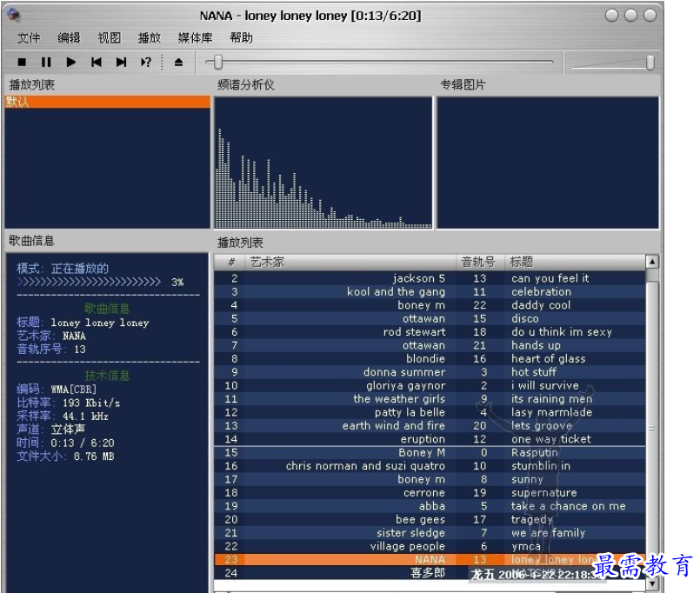
Task: Sort by the 艺术家 column header
Action: (x=350, y=262)
